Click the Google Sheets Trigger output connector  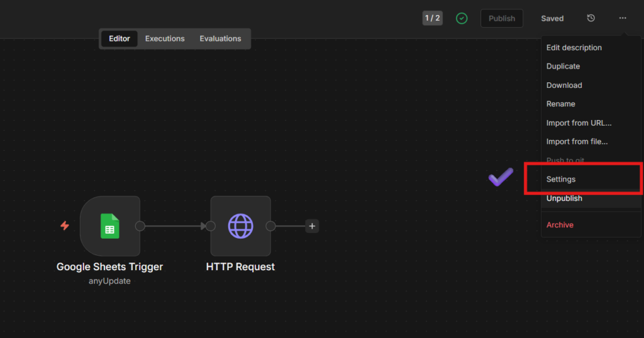point(140,226)
